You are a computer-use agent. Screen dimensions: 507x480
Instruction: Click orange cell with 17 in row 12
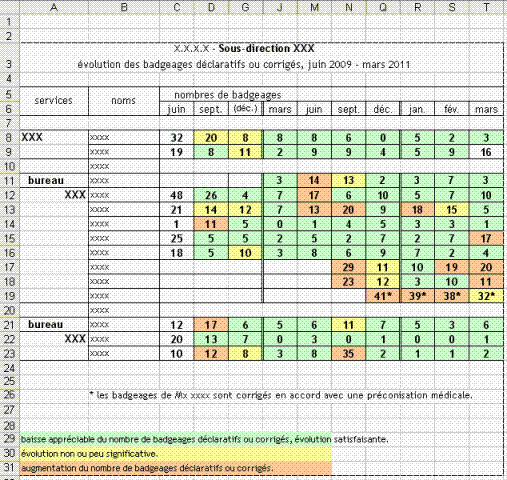(314, 195)
